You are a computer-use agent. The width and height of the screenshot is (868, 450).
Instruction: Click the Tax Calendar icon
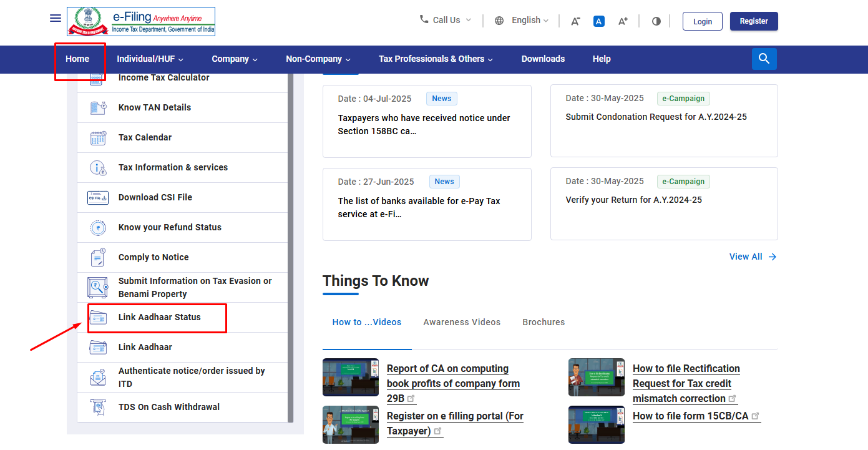[x=98, y=137]
